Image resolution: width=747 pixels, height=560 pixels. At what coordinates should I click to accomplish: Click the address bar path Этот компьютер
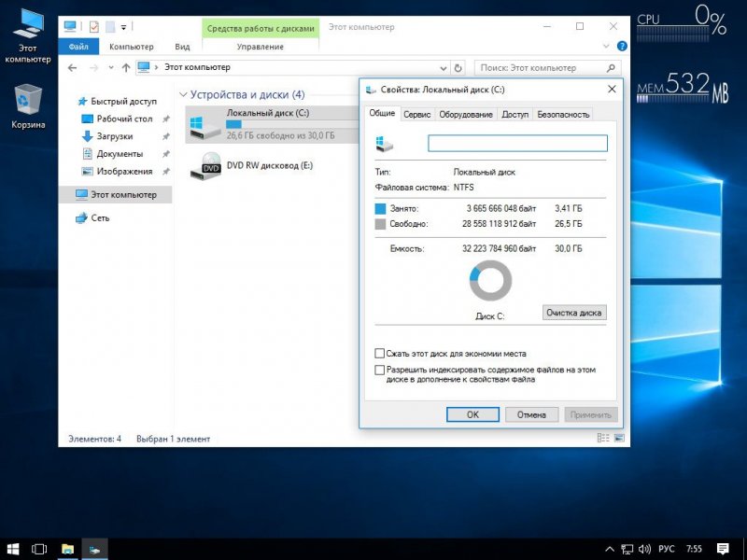click(197, 67)
